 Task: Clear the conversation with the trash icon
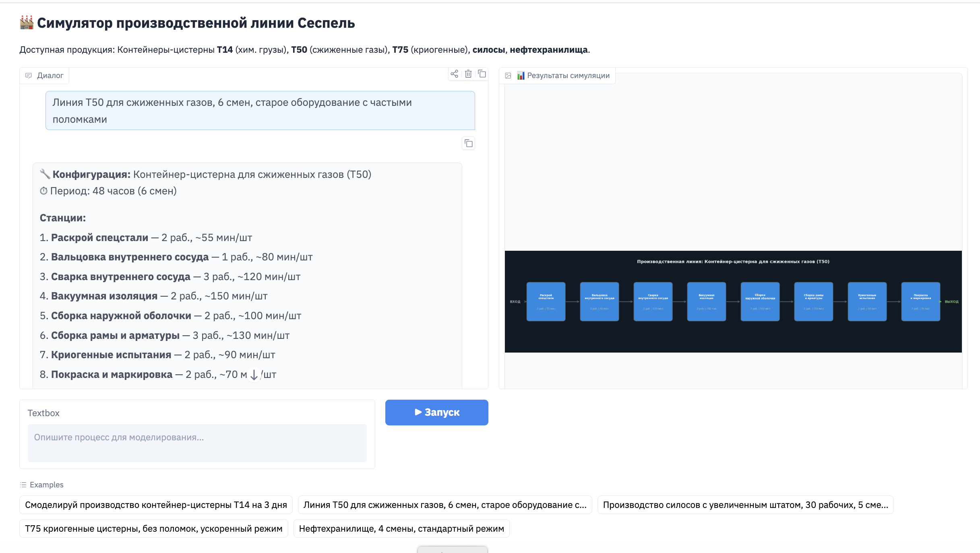468,74
